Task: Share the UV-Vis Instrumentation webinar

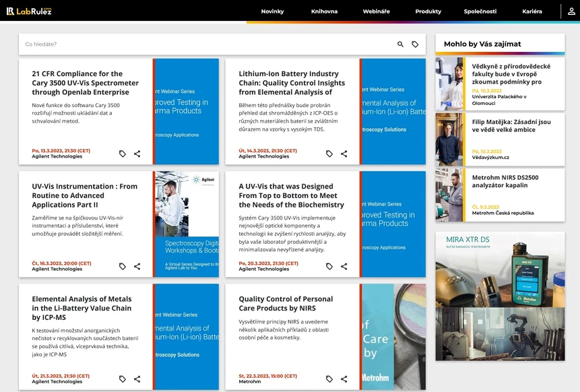Action: tap(137, 266)
